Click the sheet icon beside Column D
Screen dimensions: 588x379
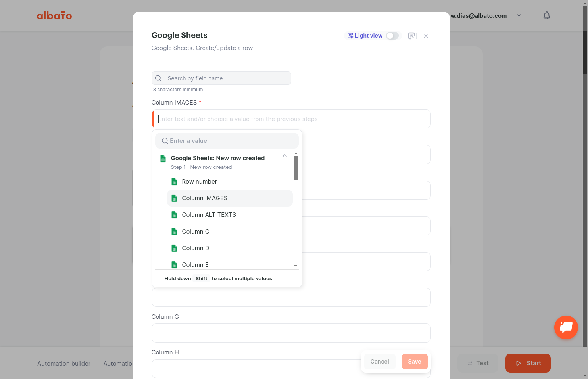tap(174, 248)
